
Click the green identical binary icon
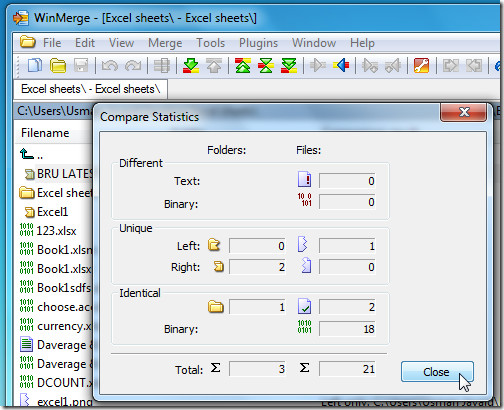(304, 327)
